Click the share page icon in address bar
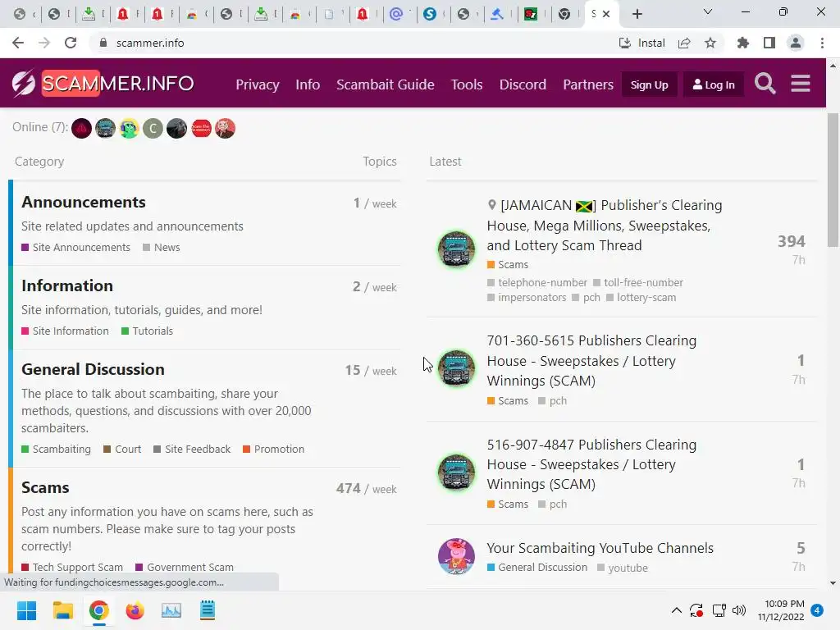Image resolution: width=840 pixels, height=630 pixels. (x=684, y=43)
